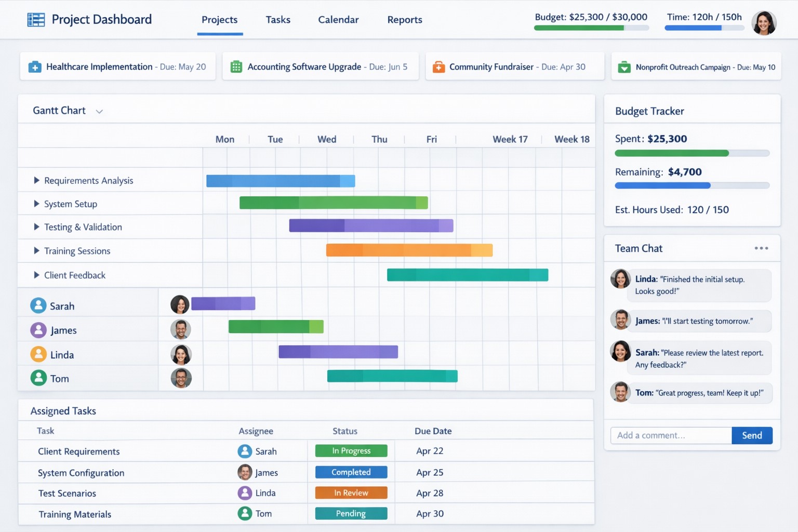Click the In Review status badge
Screen dimensions: 798x532
tap(351, 493)
